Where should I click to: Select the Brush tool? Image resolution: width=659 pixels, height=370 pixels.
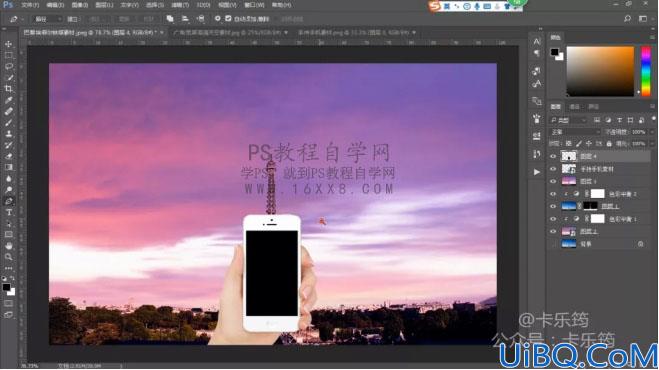click(x=8, y=123)
